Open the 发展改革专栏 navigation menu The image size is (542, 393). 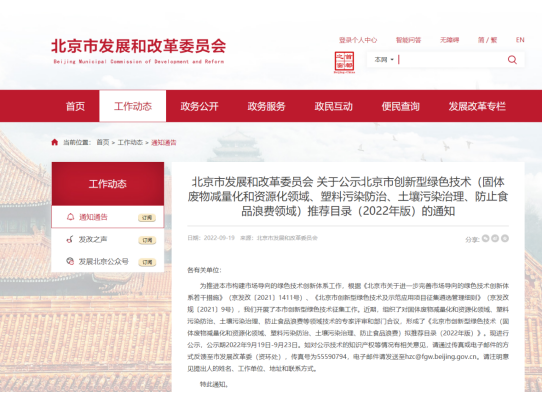(x=477, y=106)
